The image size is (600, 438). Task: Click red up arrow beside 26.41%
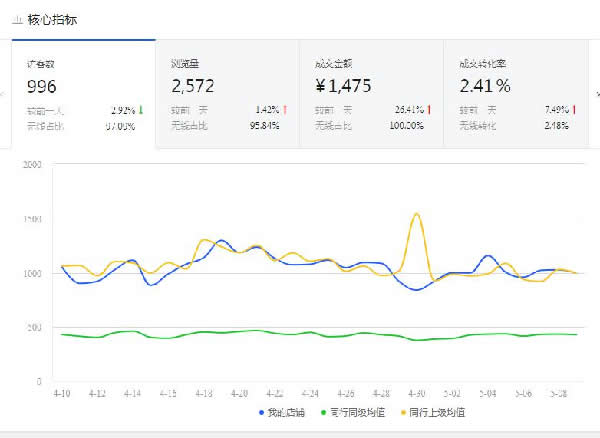click(x=429, y=109)
